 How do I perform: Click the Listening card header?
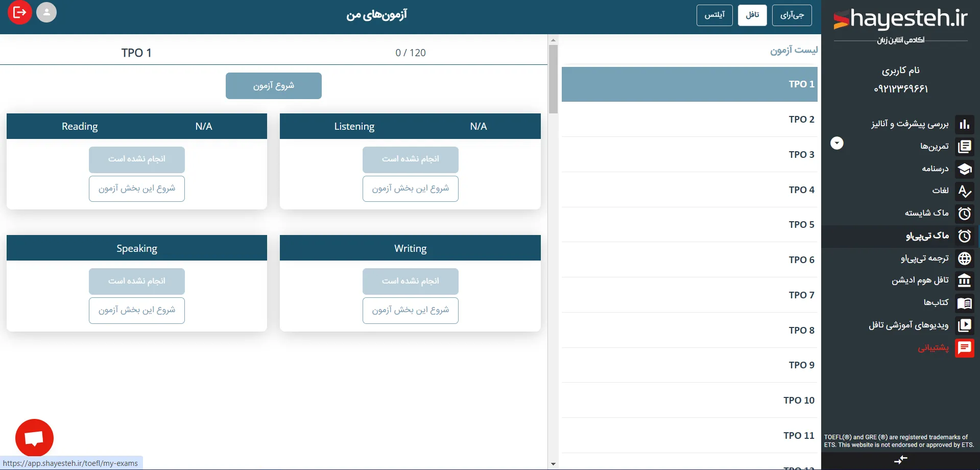[411, 126]
